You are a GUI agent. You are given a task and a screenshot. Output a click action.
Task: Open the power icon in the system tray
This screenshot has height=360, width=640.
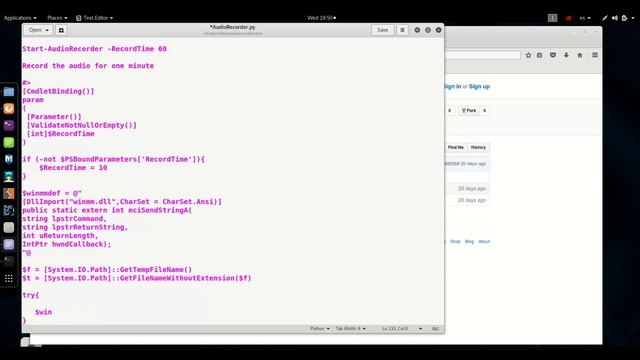(x=624, y=18)
